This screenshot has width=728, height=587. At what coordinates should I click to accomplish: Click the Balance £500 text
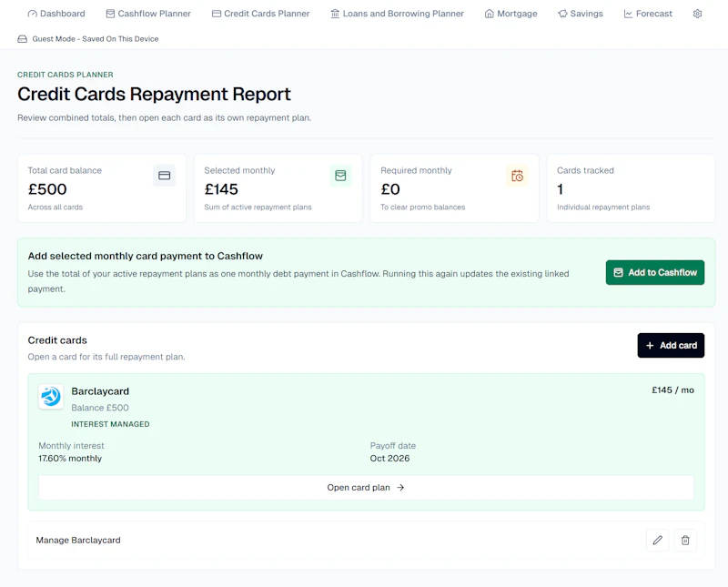coord(100,408)
